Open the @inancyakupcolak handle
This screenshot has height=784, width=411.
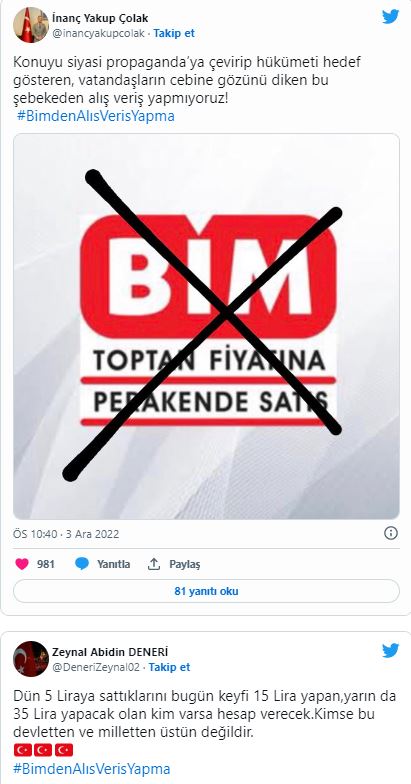[98, 34]
